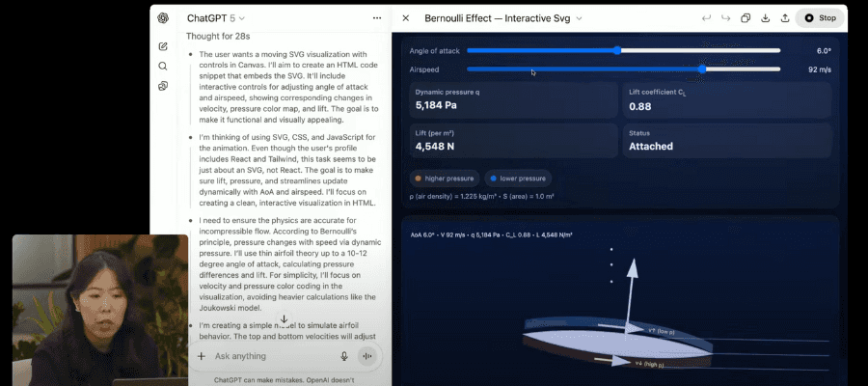868x386 pixels.
Task: Click the AoA summary line above the airfoil
Action: [x=491, y=234]
